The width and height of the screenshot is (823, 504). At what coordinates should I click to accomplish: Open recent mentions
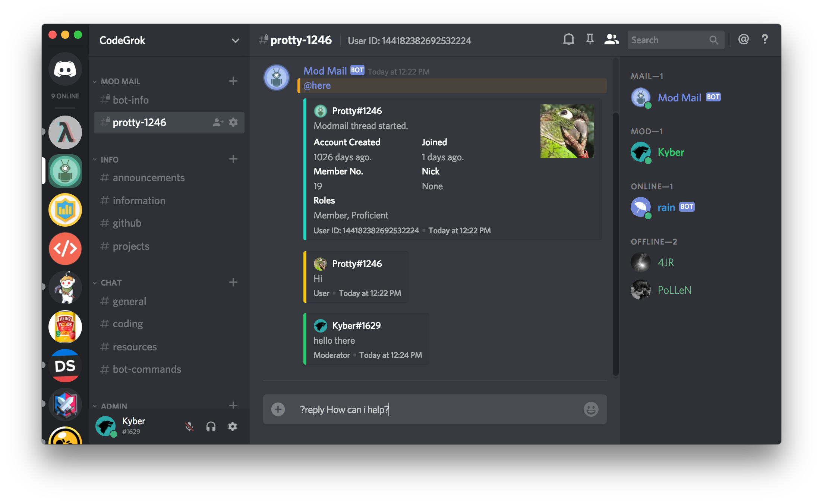point(743,40)
